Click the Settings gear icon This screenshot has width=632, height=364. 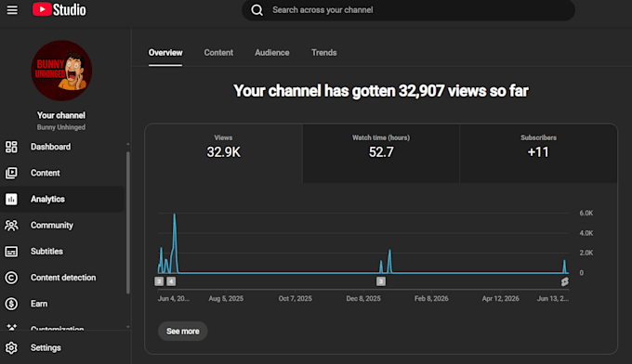(11, 347)
